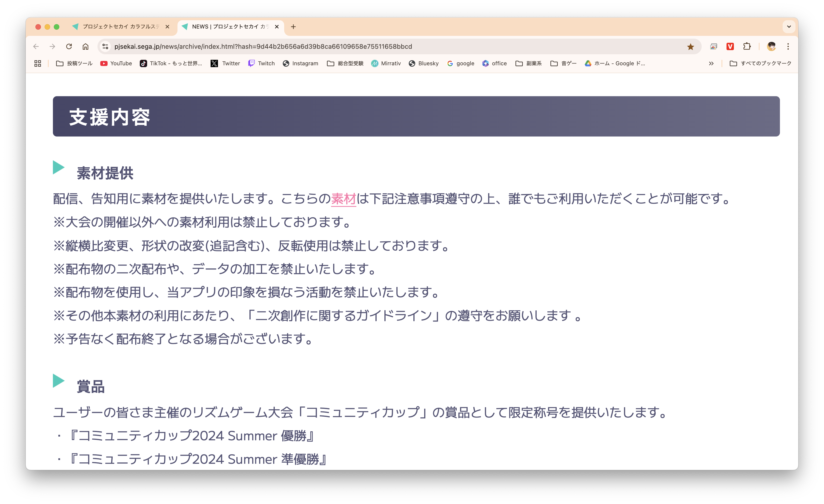Reload the page
Viewport: 824px width, 504px height.
69,46
